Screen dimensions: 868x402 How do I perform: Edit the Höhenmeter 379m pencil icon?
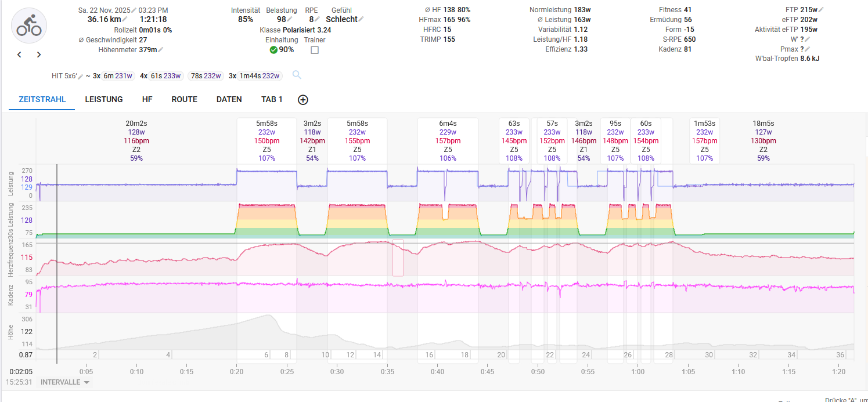click(x=161, y=50)
